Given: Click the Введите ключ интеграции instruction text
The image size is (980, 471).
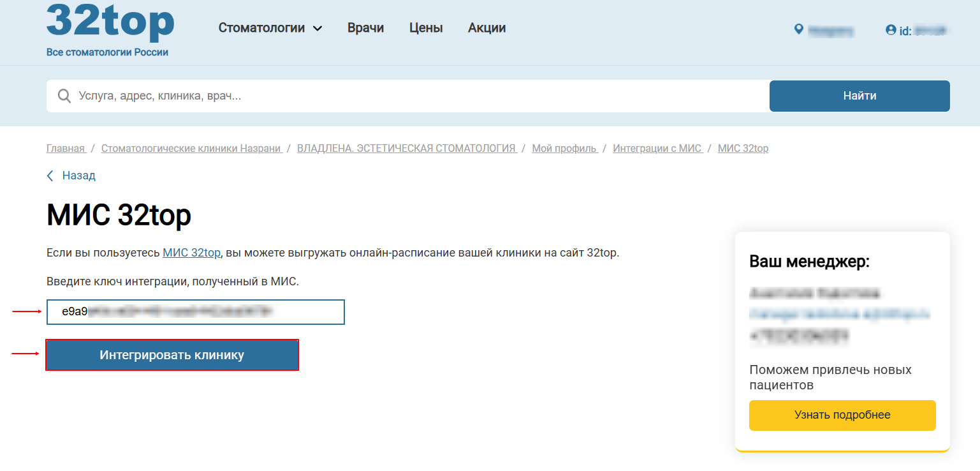Looking at the screenshot, I should (x=173, y=281).
